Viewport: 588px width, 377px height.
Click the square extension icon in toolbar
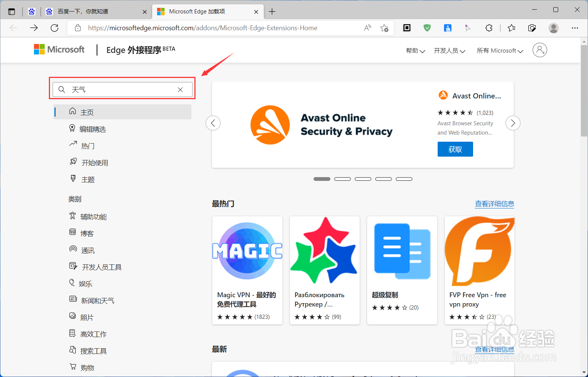(407, 28)
